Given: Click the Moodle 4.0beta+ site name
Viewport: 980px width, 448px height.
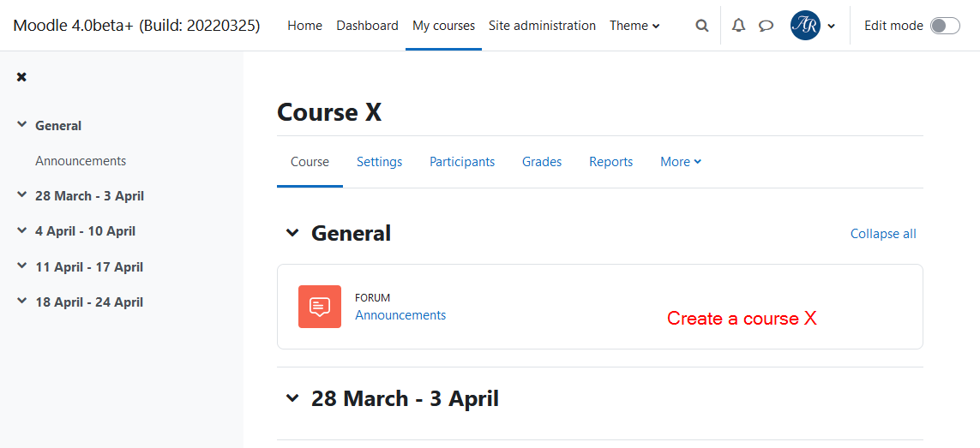Looking at the screenshot, I should [136, 26].
